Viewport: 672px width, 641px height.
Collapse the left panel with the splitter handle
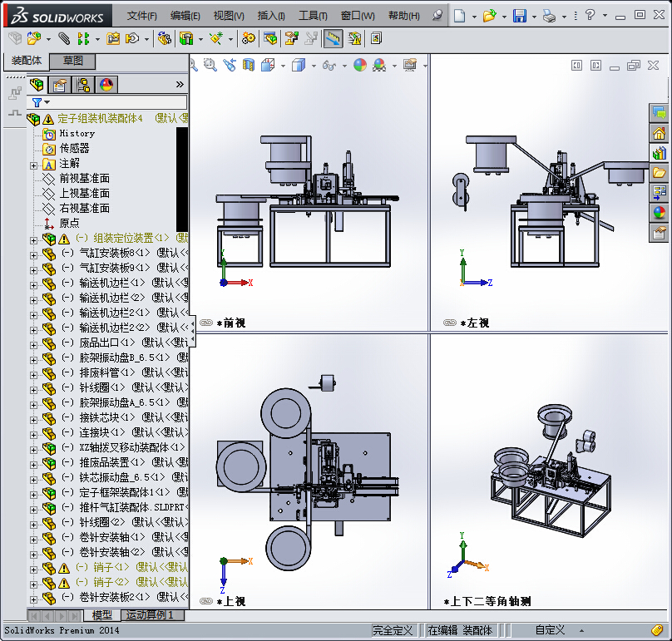coord(193,330)
